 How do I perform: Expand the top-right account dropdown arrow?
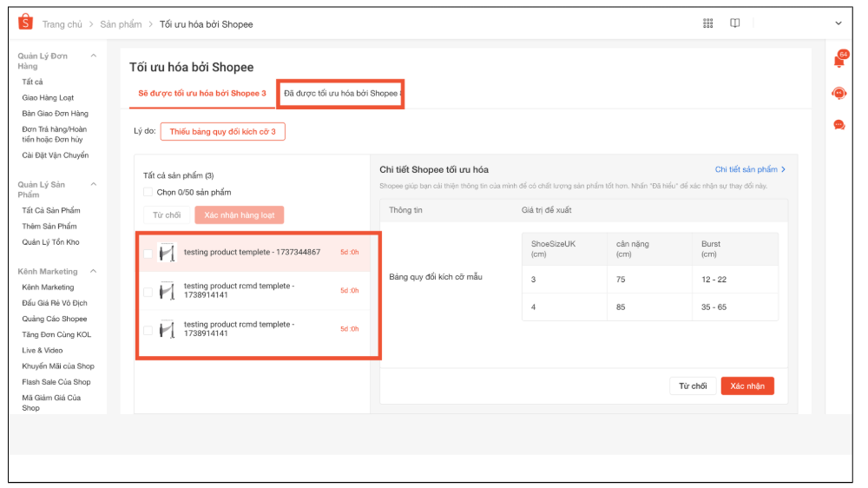[x=838, y=23]
